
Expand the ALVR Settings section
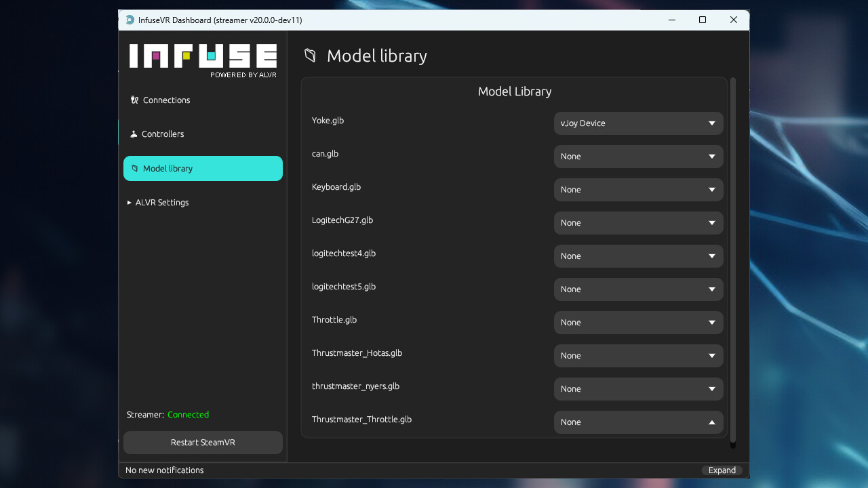click(x=157, y=202)
